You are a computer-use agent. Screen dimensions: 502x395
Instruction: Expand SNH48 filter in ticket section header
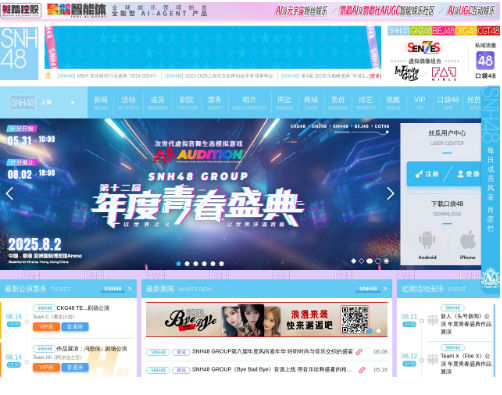pyautogui.click(x=116, y=289)
